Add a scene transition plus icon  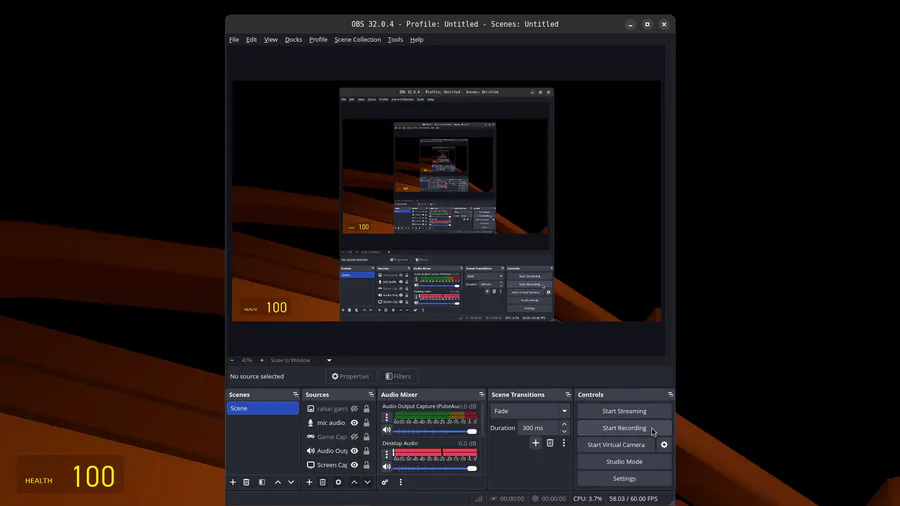(536, 443)
